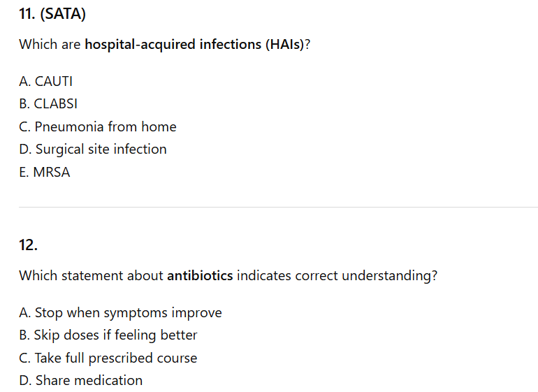Click the words 'Which are' in question 11
Image resolution: width=538 pixels, height=392 pixels.
pos(50,44)
